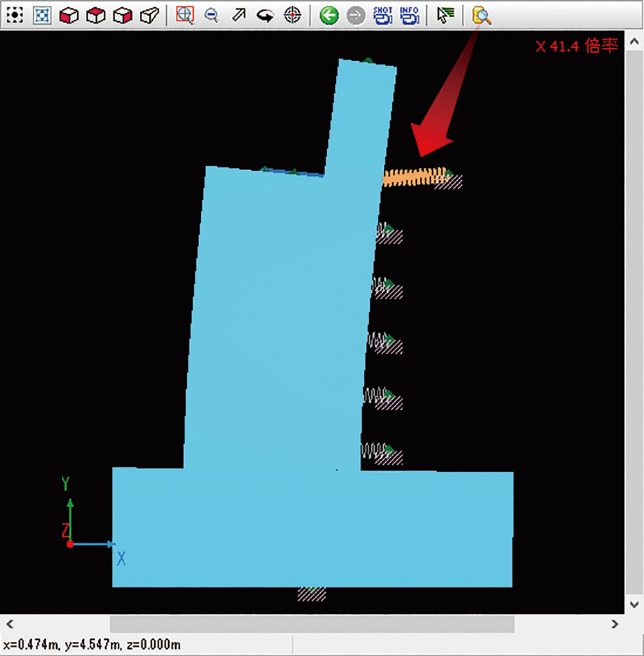644x656 pixels.
Task: Click the blue zoom-extents frame icon
Action: point(42,15)
